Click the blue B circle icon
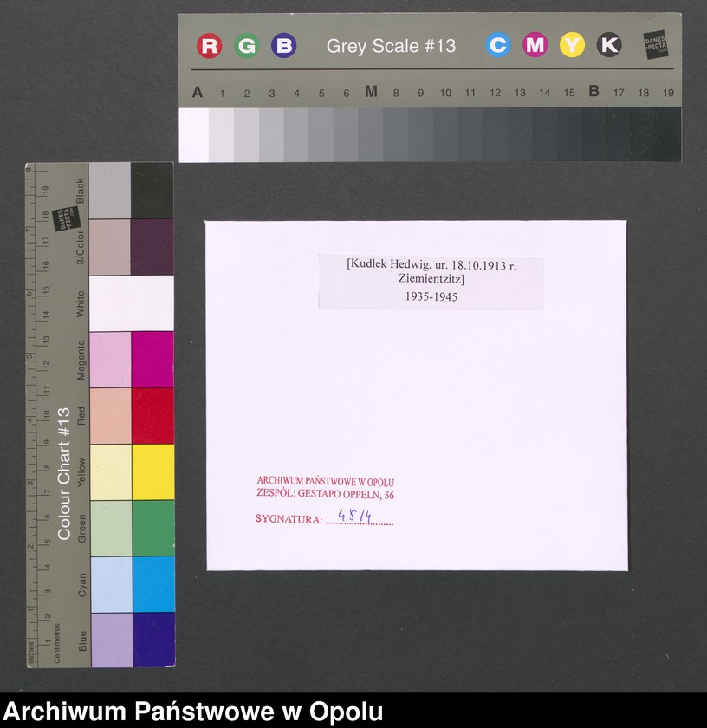 coord(283,46)
